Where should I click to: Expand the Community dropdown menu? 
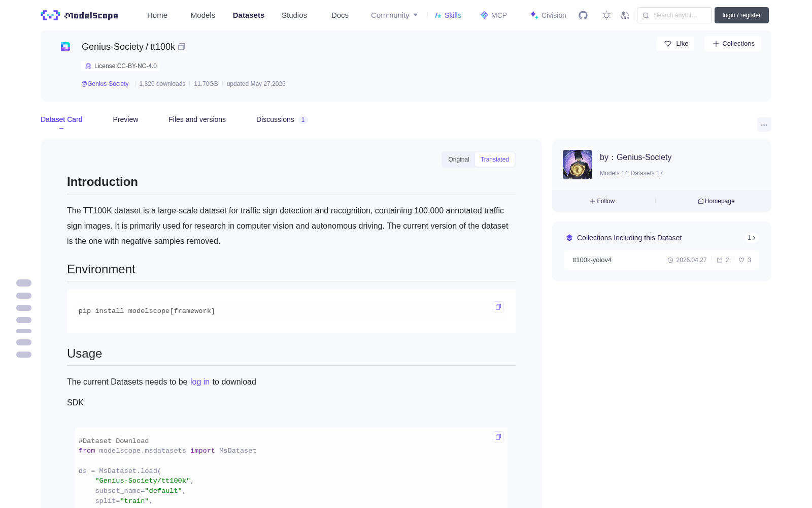394,15
